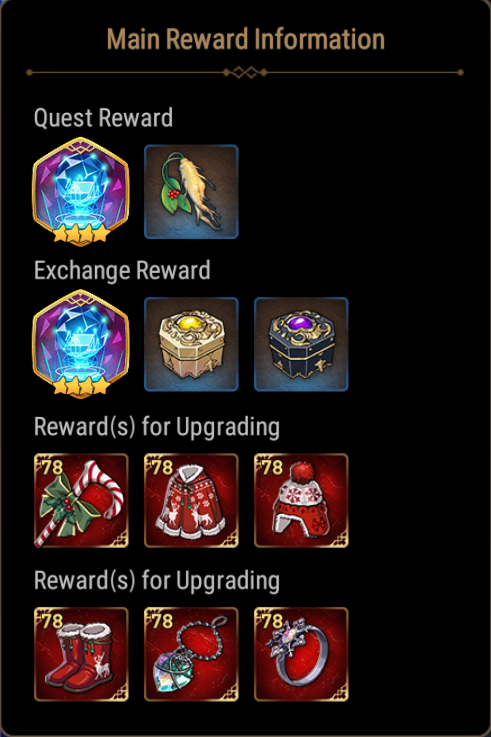Image resolution: width=491 pixels, height=737 pixels.
Task: Open the gold chest with yellow gem
Action: click(191, 344)
